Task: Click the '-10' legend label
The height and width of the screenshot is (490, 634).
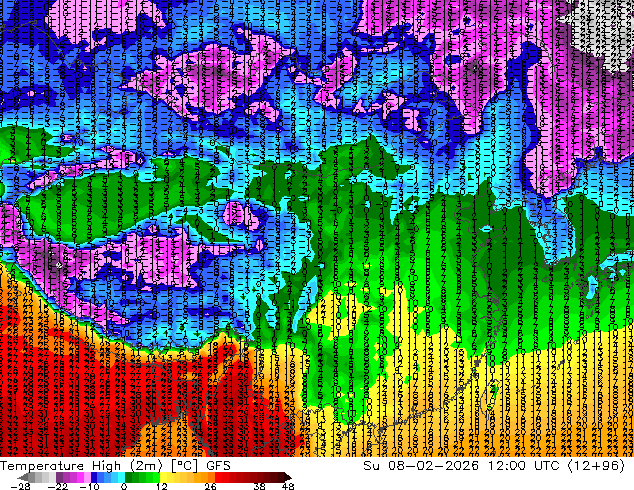Action: [89, 486]
